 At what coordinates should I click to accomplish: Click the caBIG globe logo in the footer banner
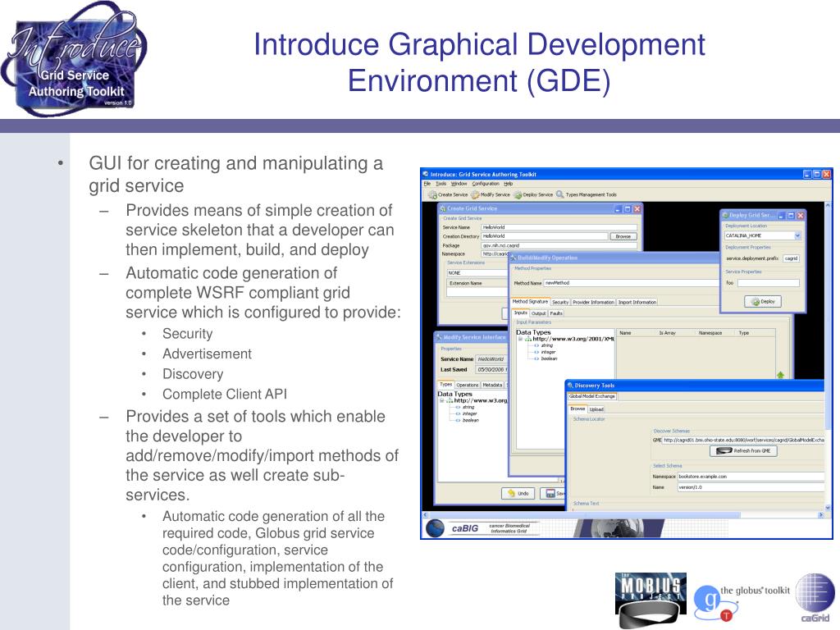tap(435, 528)
